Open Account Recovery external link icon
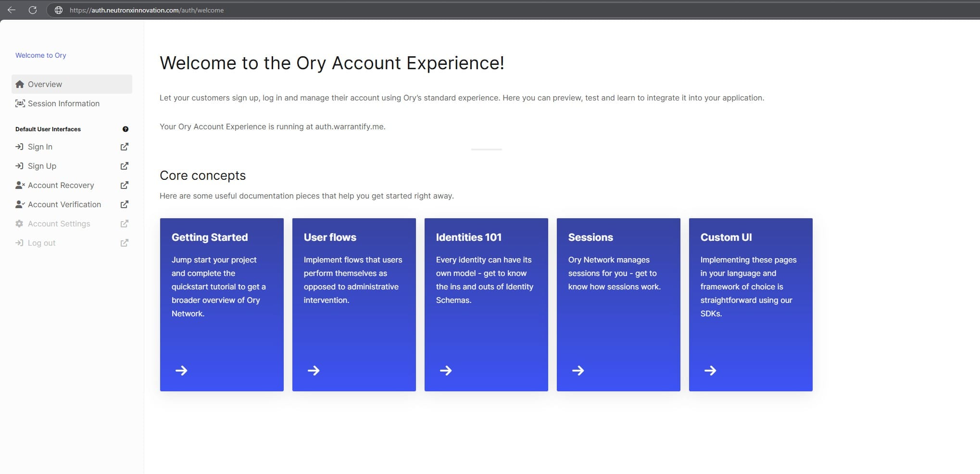Viewport: 980px width, 474px height. [124, 185]
